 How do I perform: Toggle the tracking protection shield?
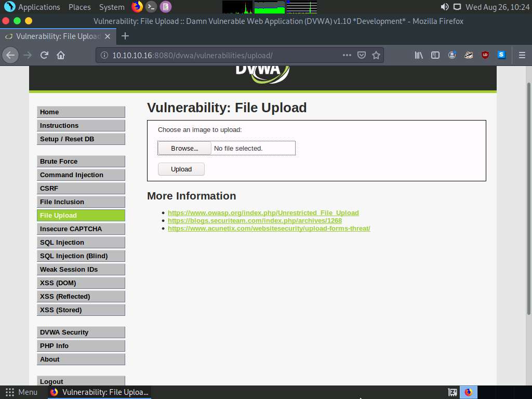(x=361, y=55)
